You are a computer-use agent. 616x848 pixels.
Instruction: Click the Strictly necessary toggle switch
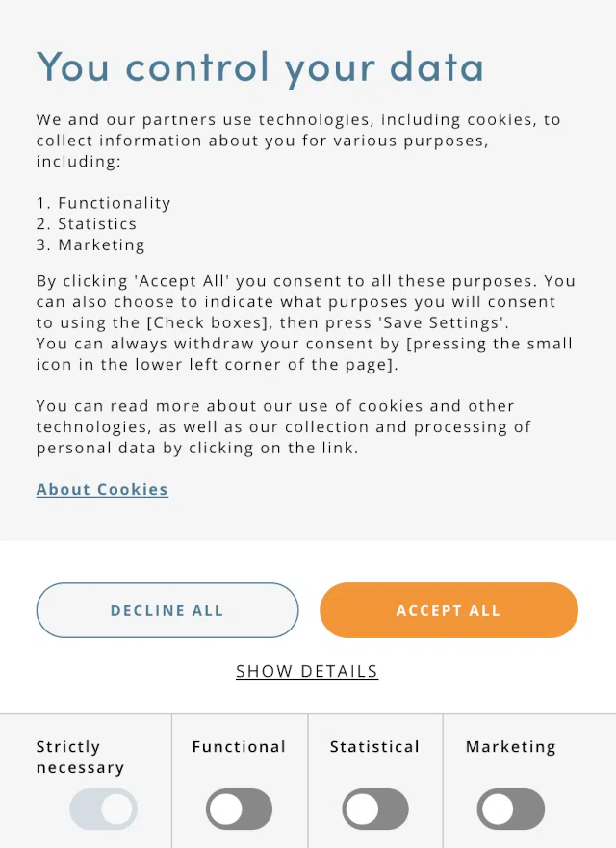[103, 809]
